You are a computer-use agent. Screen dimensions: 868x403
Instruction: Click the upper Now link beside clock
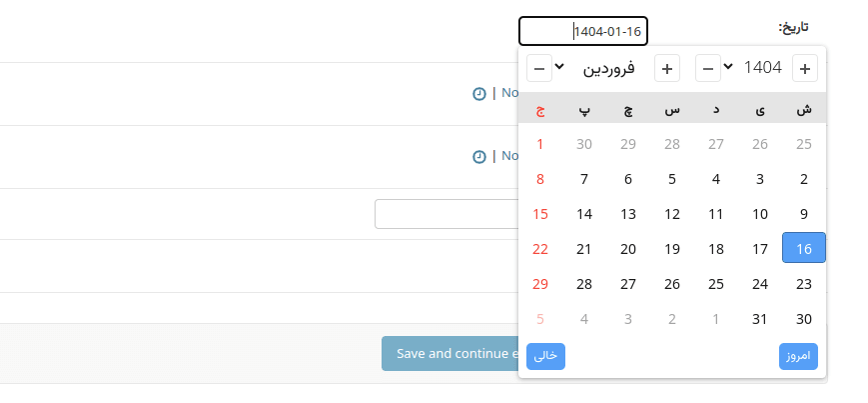click(x=509, y=93)
